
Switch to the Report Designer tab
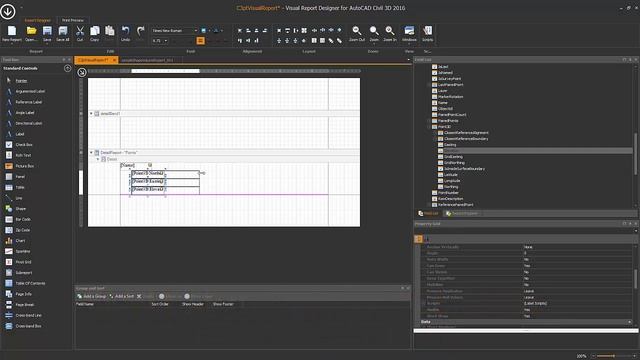coord(38,20)
